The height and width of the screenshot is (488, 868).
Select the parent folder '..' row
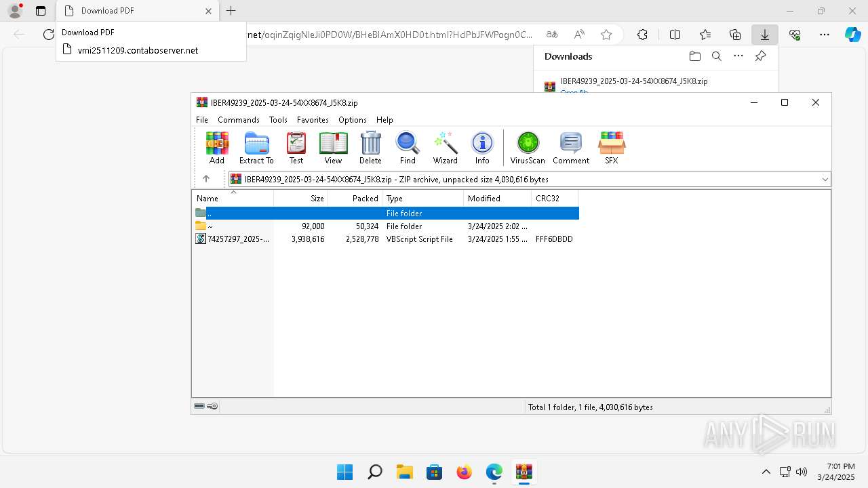pyautogui.click(x=386, y=213)
